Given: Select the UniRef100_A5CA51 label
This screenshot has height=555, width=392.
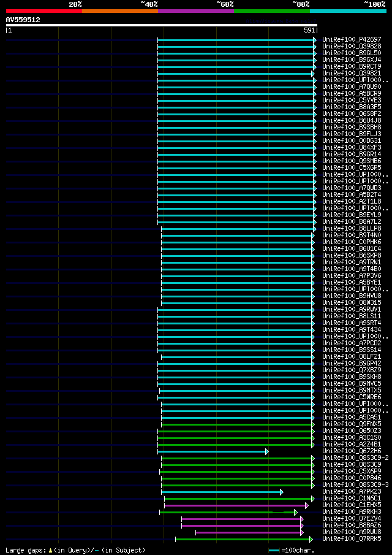Looking at the screenshot, I should tap(352, 417).
